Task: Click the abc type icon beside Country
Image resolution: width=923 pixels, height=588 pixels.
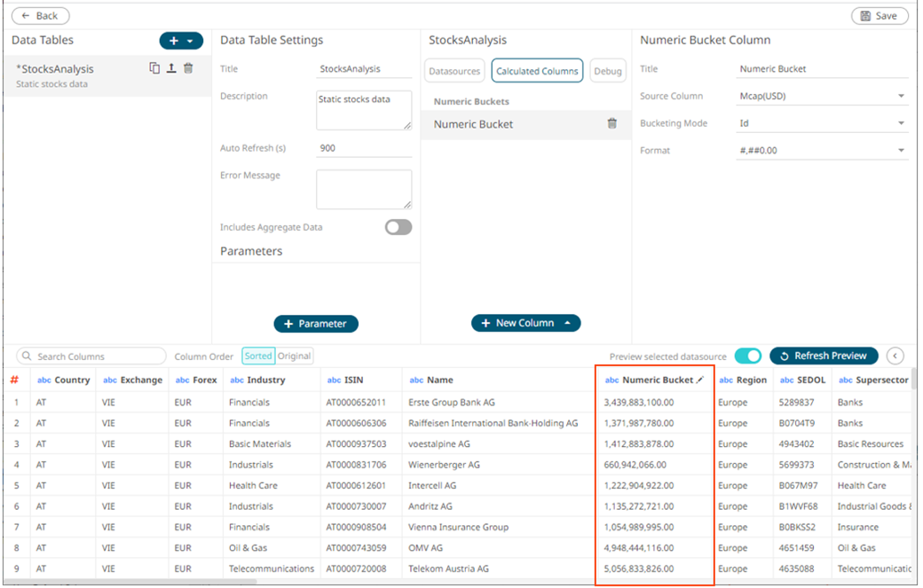Action: (43, 380)
